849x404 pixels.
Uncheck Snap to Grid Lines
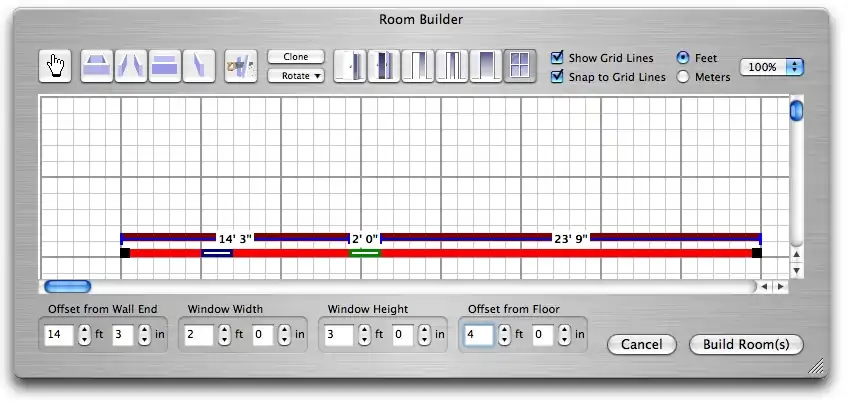(x=558, y=77)
